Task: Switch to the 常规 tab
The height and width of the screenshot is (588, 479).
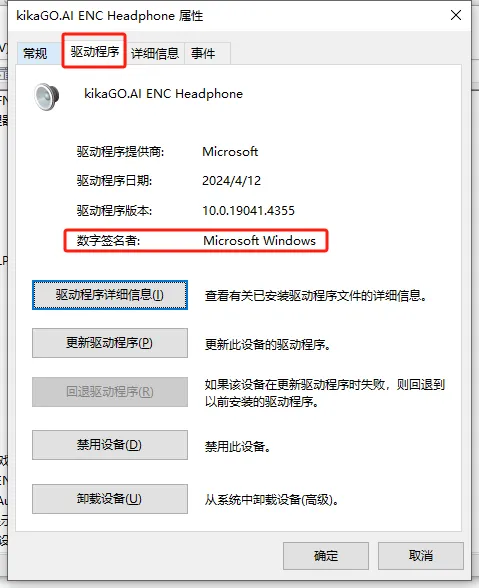Action: pyautogui.click(x=35, y=53)
